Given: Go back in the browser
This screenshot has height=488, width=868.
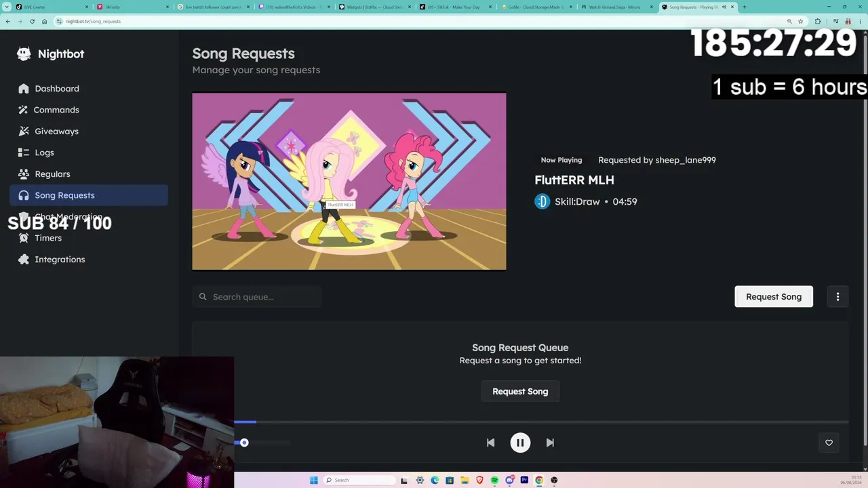Looking at the screenshot, I should point(7,22).
